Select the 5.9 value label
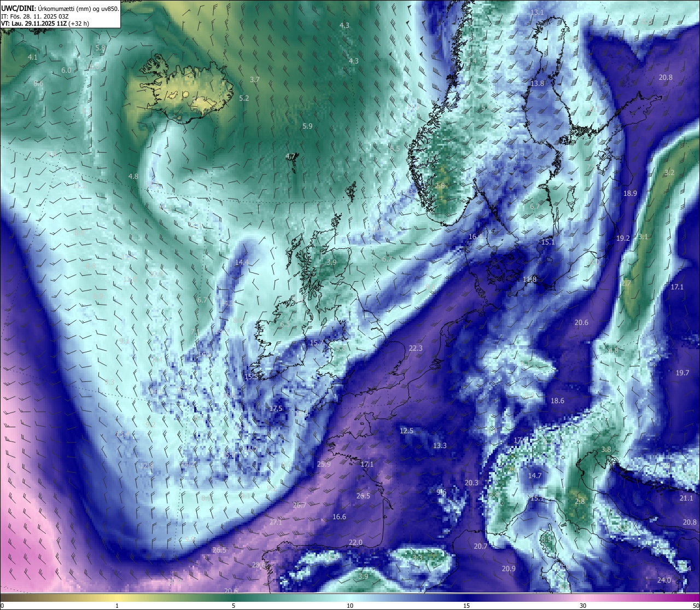 [307, 126]
